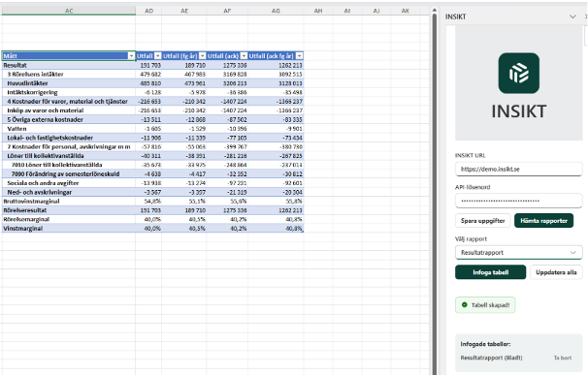Select '7010 Löner till kollektivanställda' cell
The height and width of the screenshot is (376, 588).
tap(69, 165)
